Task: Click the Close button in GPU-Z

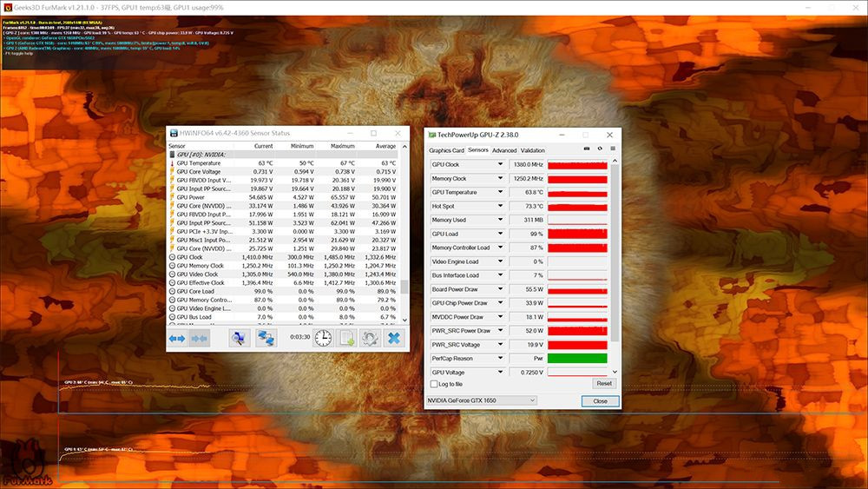Action: click(600, 401)
